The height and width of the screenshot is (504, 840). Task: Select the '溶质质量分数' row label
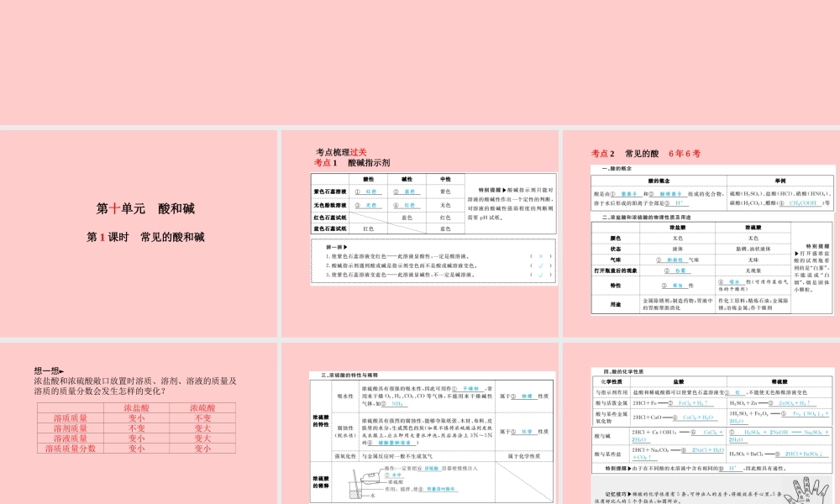(71, 449)
